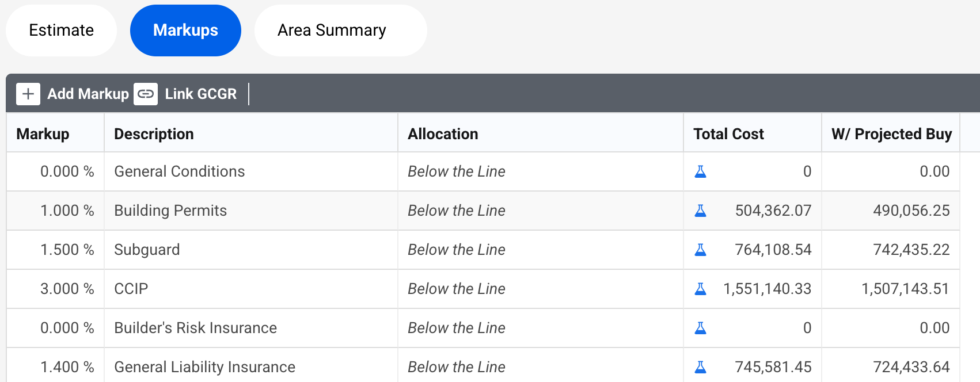Click the chain link icon for Link GCGR
Image resolution: width=980 pixels, height=382 pixels.
click(146, 94)
